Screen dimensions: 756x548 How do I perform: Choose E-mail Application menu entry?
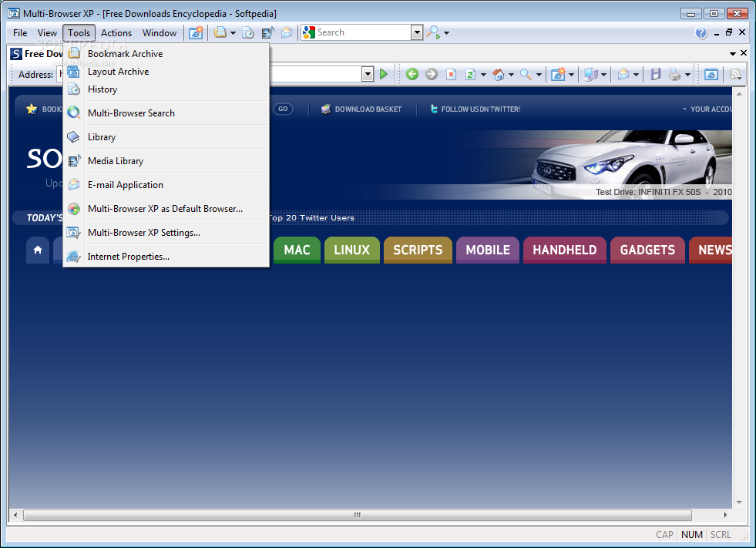[x=166, y=185]
